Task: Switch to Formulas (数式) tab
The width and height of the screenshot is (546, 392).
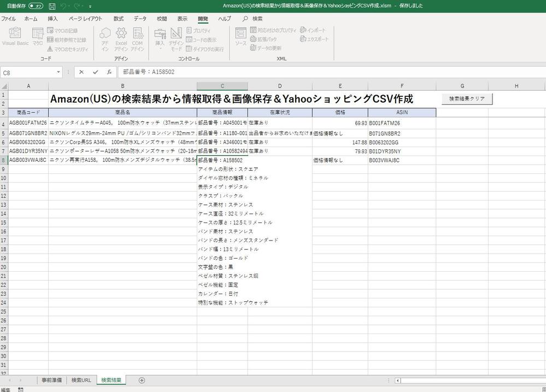Action: click(x=119, y=19)
